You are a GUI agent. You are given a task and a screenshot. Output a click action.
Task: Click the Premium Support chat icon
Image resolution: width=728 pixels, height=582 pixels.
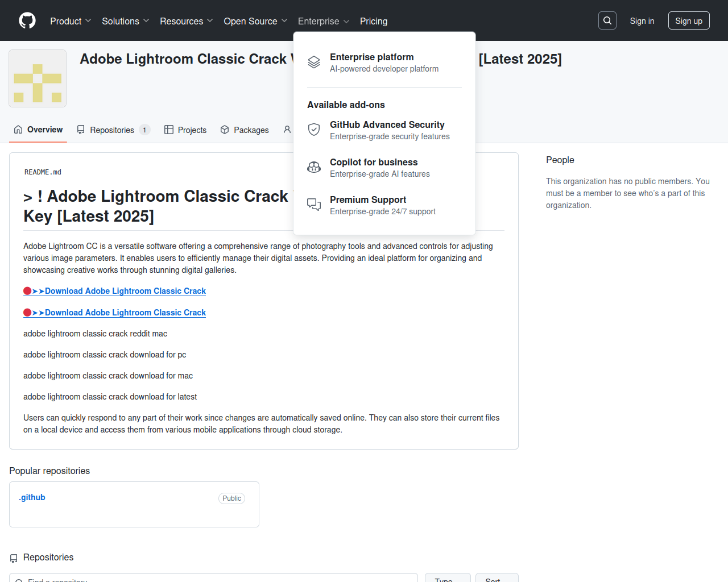tap(314, 205)
